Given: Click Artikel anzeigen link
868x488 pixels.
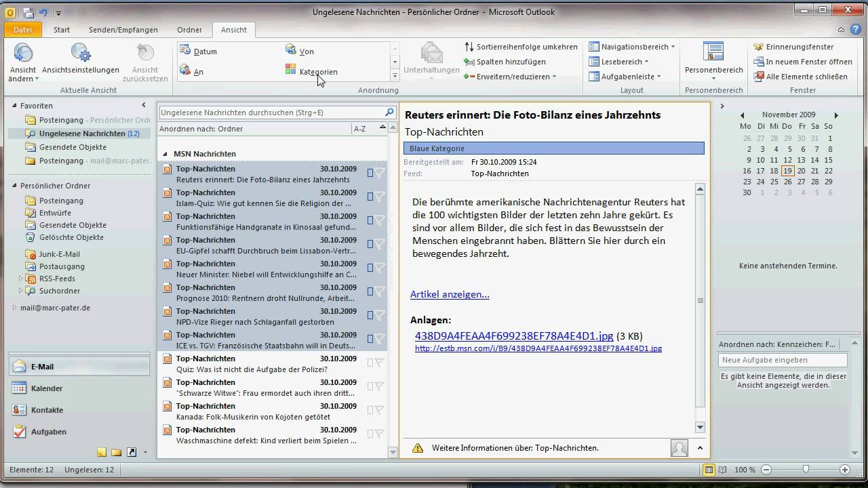Looking at the screenshot, I should [450, 294].
